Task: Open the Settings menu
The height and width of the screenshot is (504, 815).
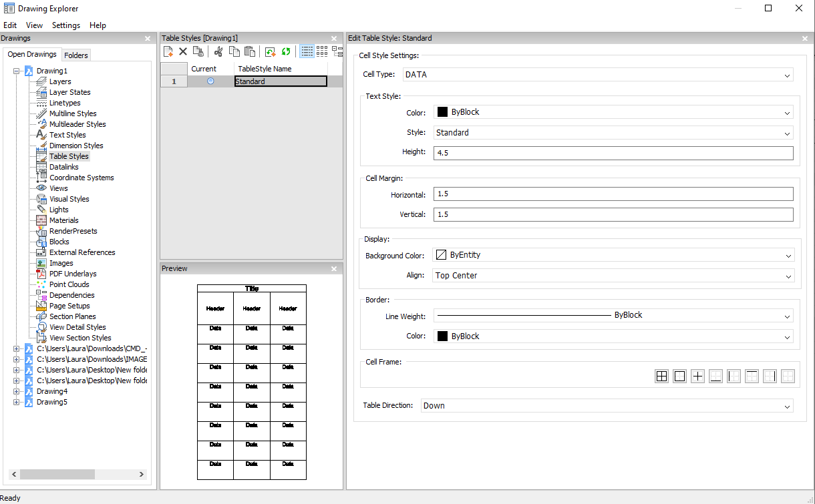Action: (x=65, y=25)
